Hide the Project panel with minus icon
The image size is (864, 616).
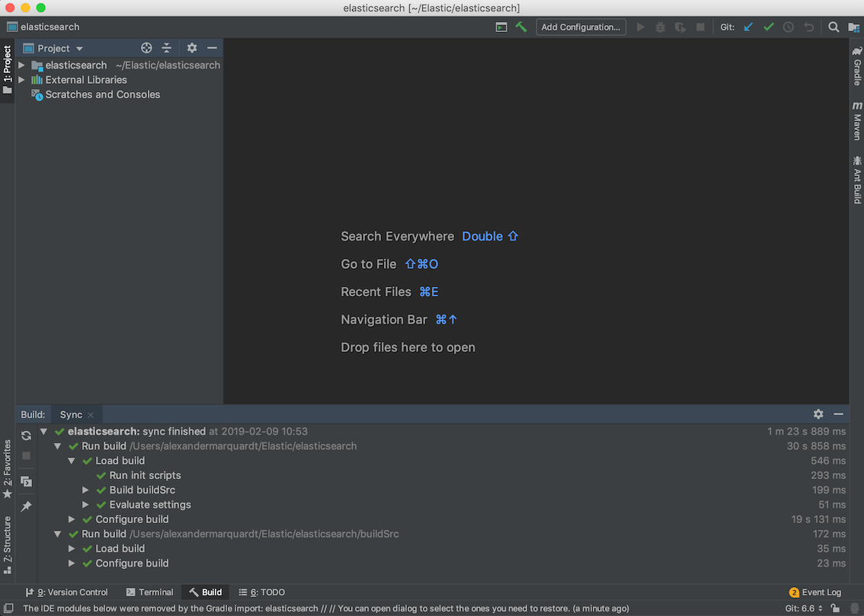click(212, 48)
